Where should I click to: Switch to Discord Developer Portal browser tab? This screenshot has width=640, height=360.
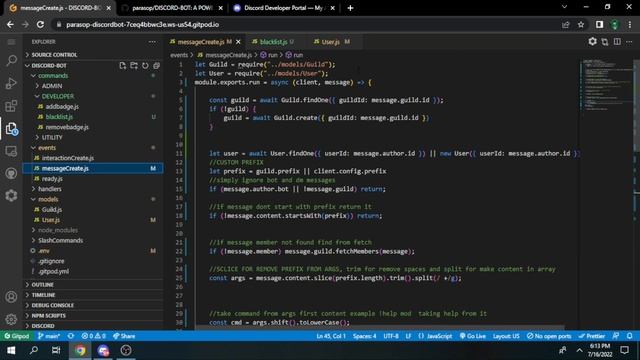tap(284, 8)
